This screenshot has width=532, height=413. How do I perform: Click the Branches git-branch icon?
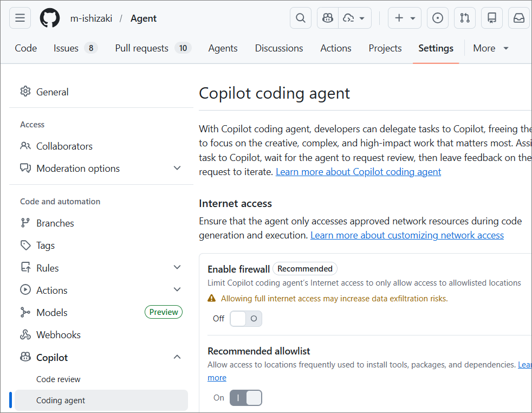tap(25, 223)
